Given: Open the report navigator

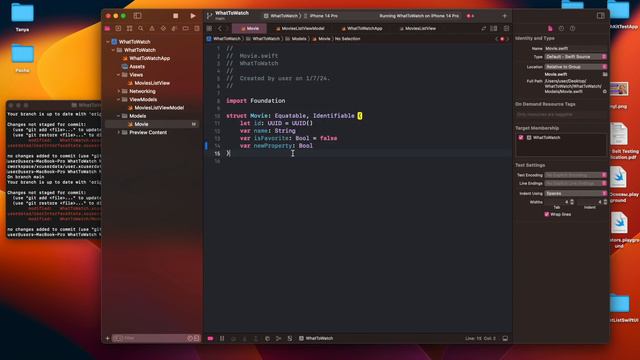Looking at the screenshot, I should [197, 29].
